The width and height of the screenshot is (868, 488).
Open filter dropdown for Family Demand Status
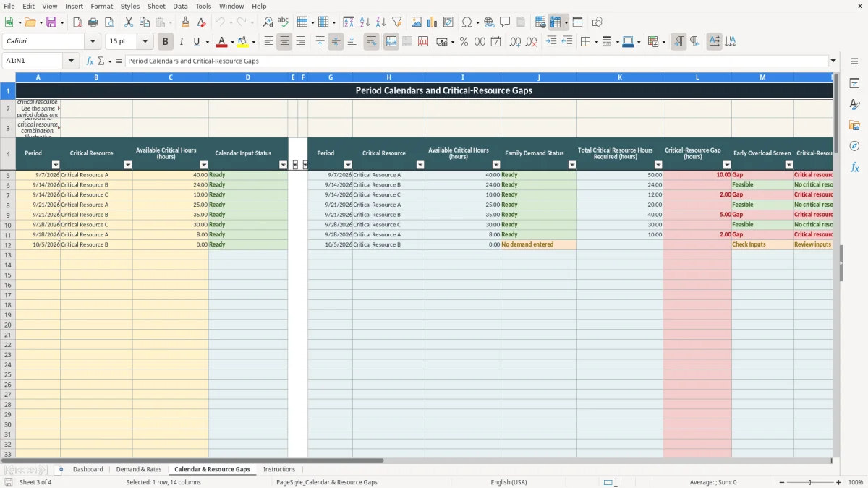pyautogui.click(x=572, y=165)
